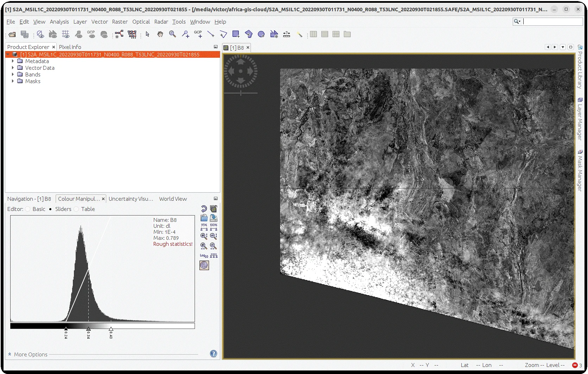Export the colour palette to a file

213,218
